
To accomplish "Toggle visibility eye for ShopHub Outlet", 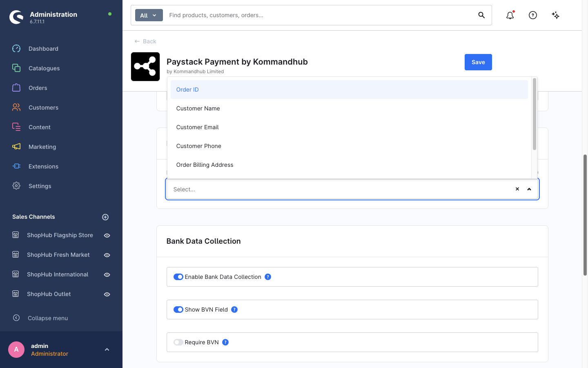I will [x=107, y=294].
